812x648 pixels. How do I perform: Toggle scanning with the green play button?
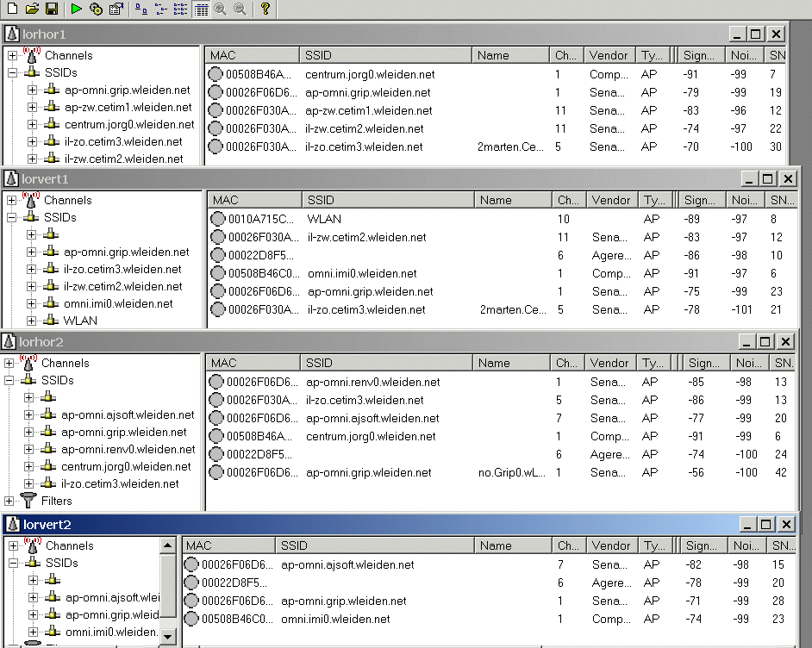[77, 9]
